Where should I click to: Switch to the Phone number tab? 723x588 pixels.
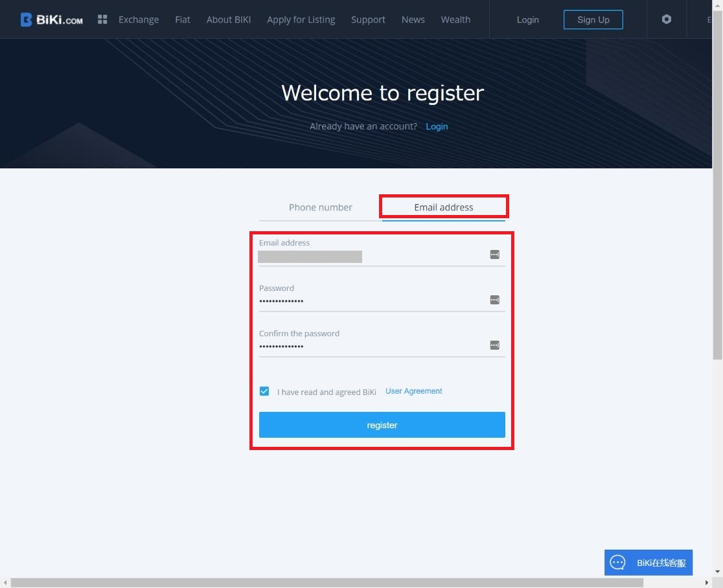321,207
